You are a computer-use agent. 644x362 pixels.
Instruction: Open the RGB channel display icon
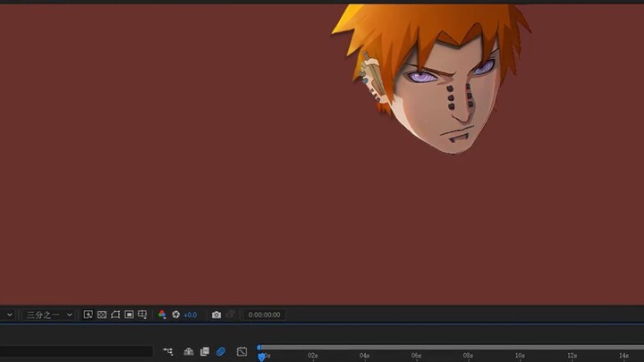pos(162,315)
